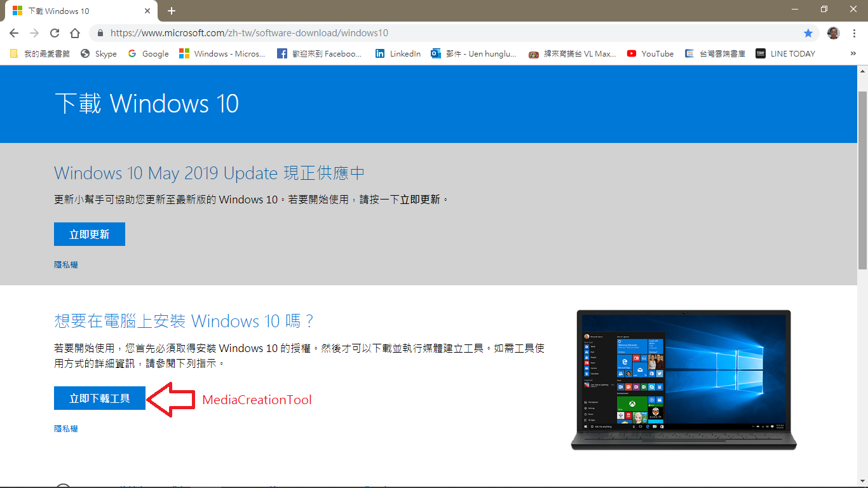Toggle the bookmark star icon
Viewport: 868px width, 488px height.
(808, 33)
